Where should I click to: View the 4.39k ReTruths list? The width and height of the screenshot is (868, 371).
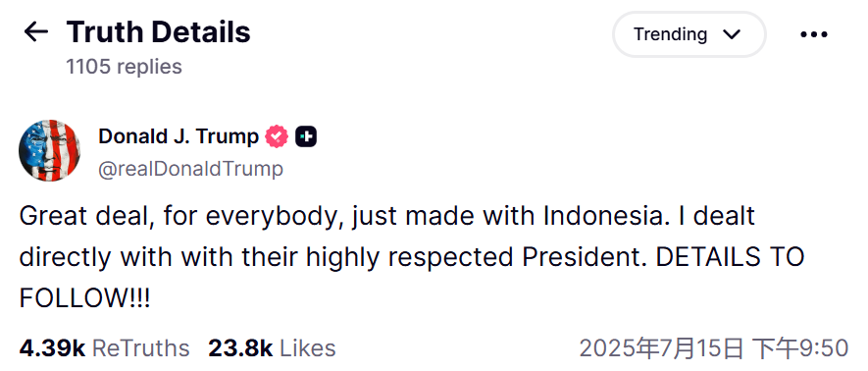click(x=104, y=348)
